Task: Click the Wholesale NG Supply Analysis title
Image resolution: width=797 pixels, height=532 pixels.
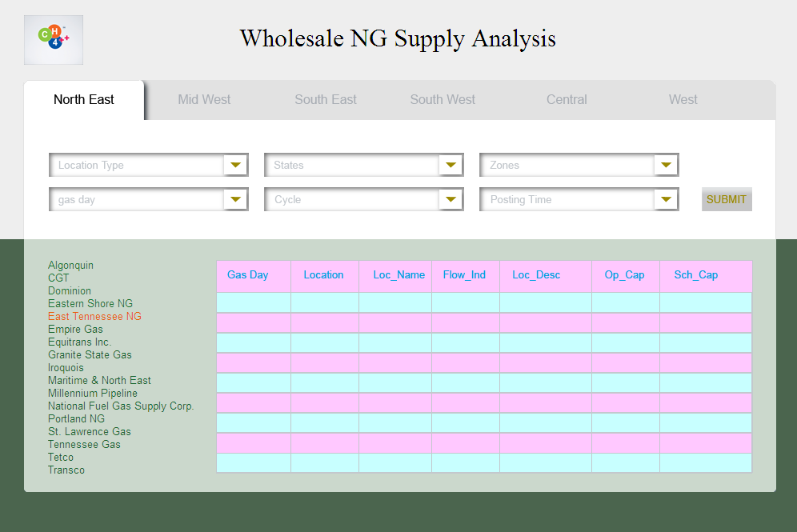Action: tap(398, 38)
